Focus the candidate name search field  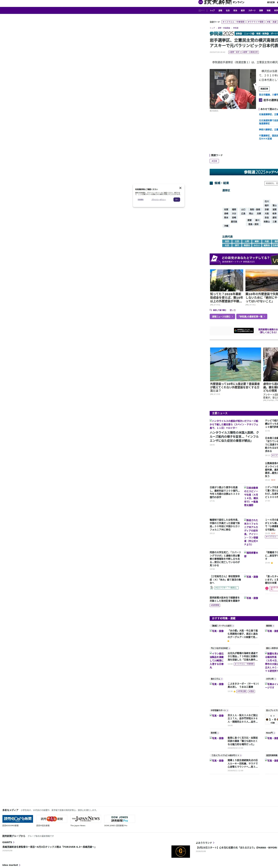(271, 183)
